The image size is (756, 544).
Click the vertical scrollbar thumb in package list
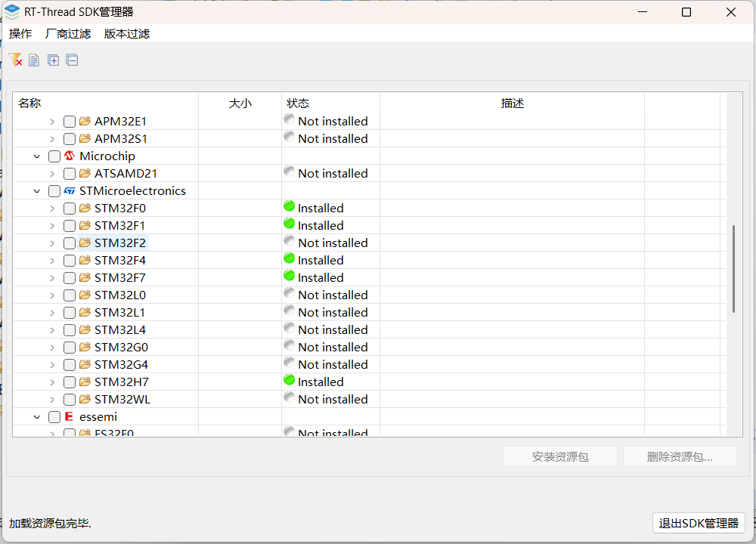[x=733, y=268]
